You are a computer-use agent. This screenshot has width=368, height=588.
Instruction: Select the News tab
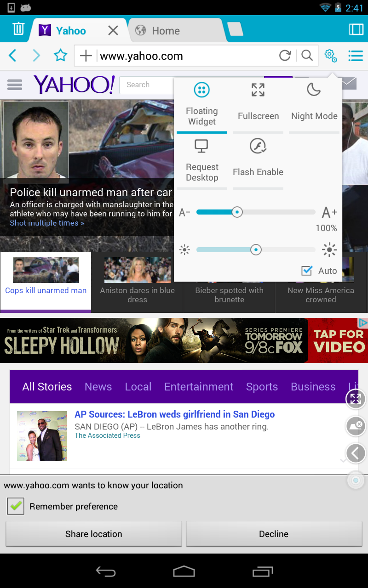[98, 387]
